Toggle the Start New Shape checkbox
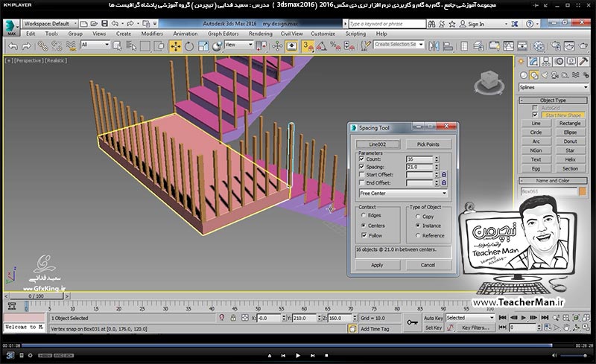This screenshot has height=364, width=596. 535,115
